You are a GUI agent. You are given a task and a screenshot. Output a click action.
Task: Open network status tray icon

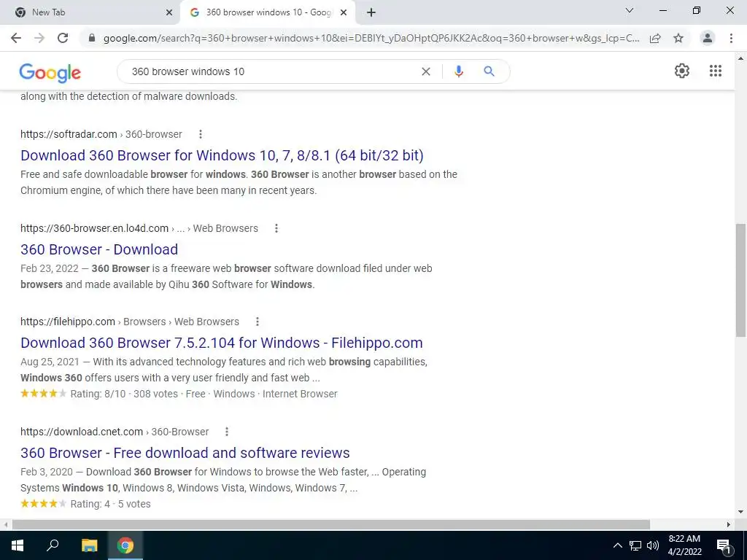(635, 545)
